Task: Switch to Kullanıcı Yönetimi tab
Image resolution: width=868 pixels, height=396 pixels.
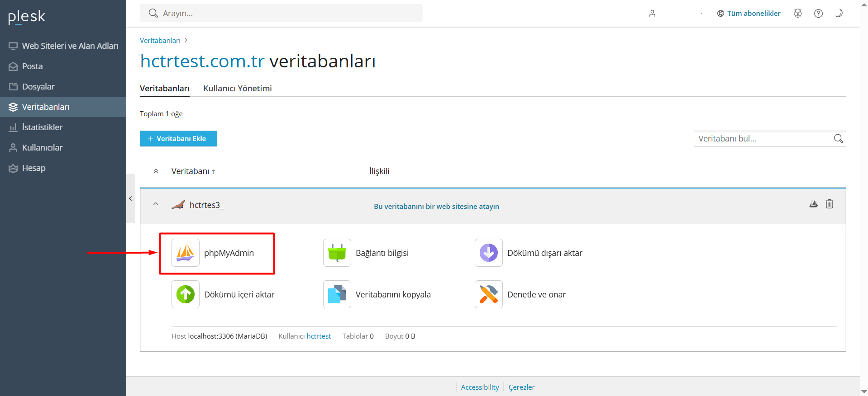Action: (238, 88)
